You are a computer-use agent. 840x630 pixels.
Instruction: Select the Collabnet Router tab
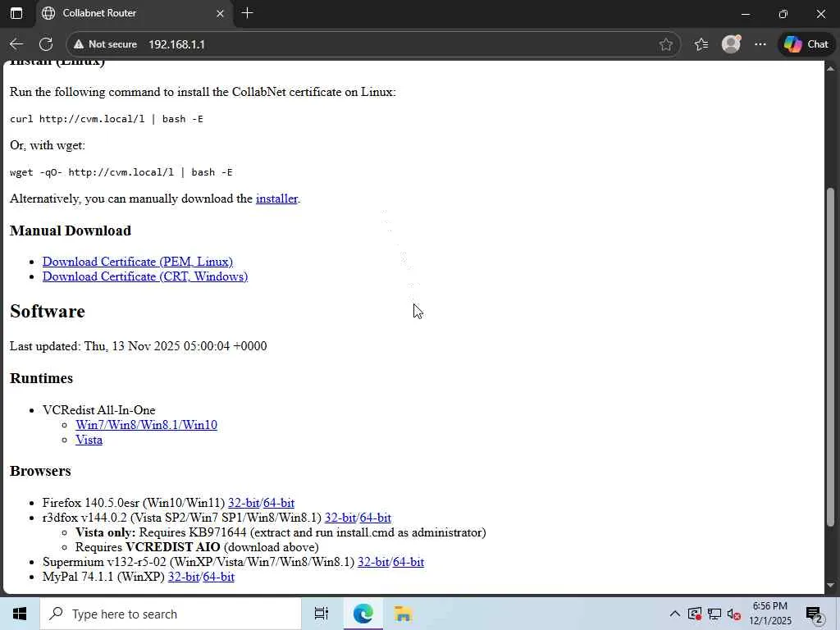point(134,13)
